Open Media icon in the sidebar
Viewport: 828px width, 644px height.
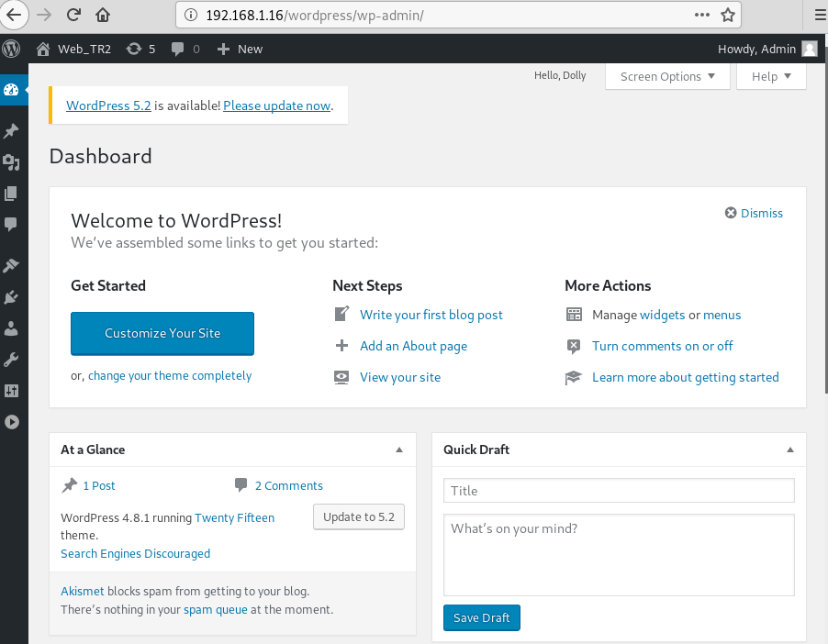click(x=11, y=162)
